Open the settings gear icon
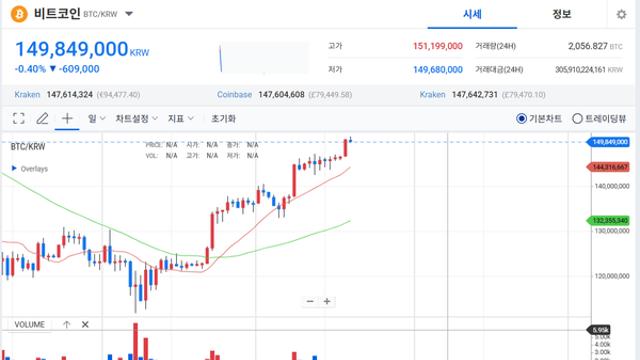 (x=621, y=15)
